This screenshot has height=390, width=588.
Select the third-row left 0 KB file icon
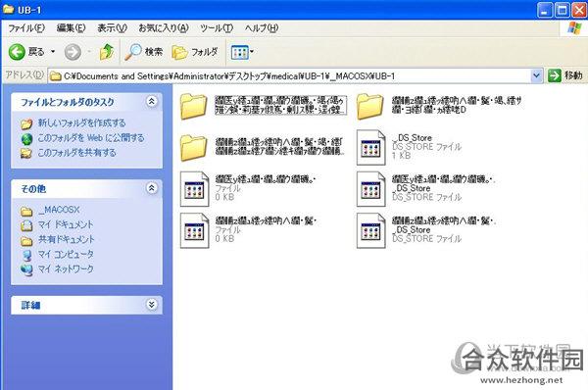point(195,189)
